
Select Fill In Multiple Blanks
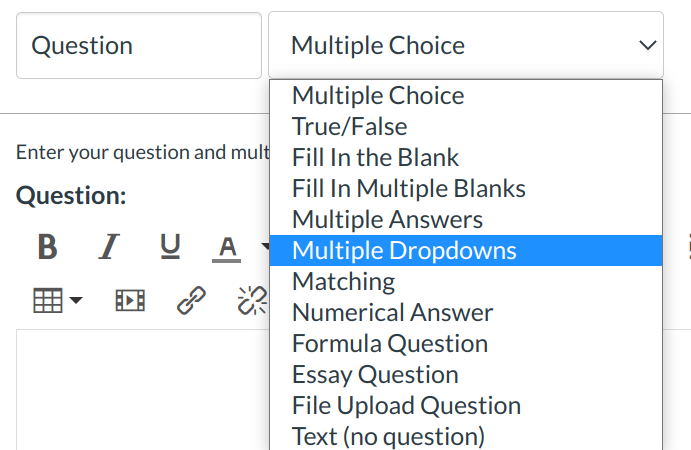(409, 189)
